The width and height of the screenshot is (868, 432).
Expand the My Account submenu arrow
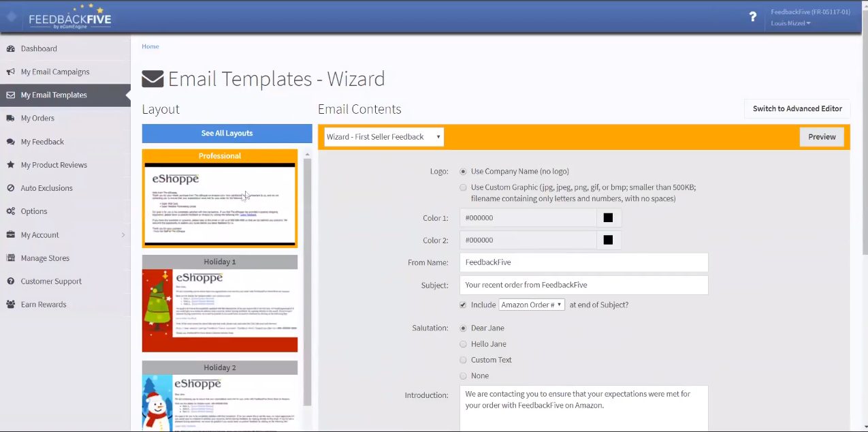(x=123, y=235)
